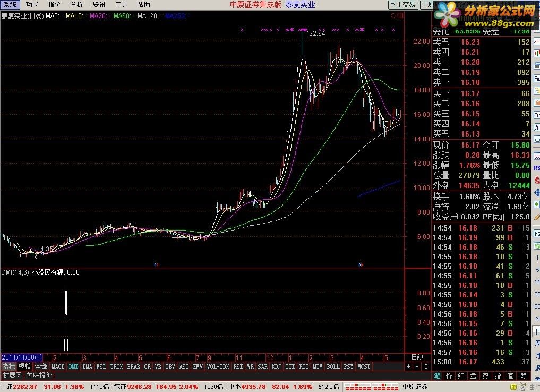
Task: Select the ASI indicator
Action: point(184,367)
